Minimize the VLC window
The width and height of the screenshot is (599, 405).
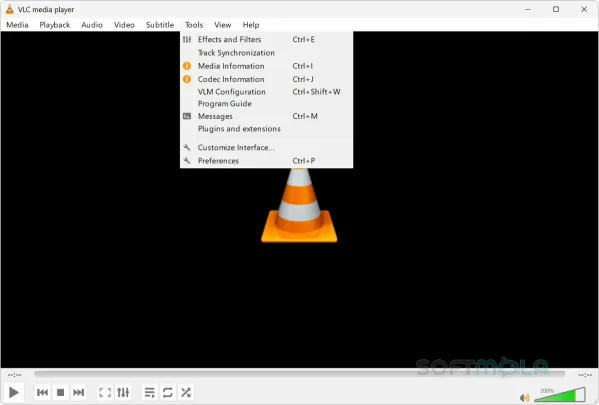click(528, 9)
